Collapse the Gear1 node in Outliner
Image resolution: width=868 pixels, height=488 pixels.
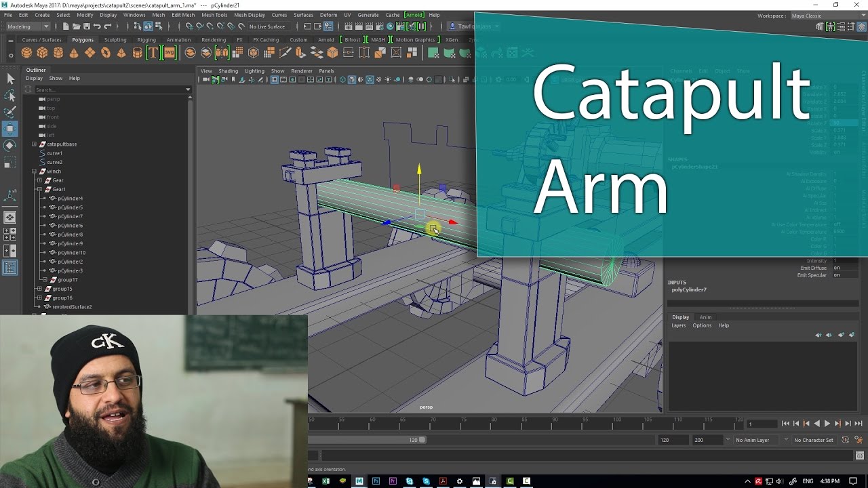point(39,189)
